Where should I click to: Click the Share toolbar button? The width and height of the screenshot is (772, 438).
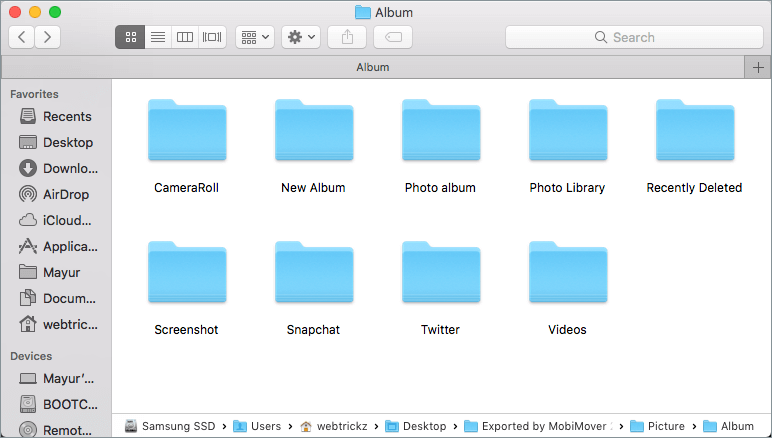click(x=347, y=37)
